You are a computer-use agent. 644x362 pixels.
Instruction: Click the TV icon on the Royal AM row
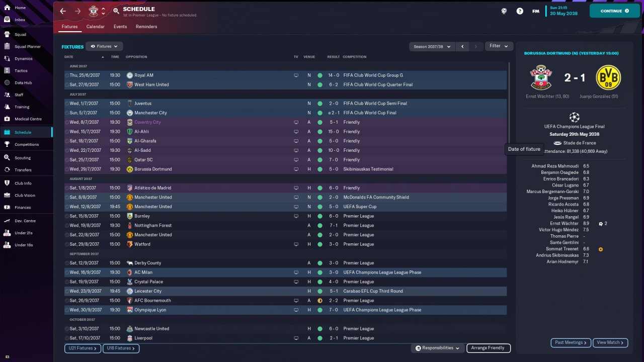tap(296, 75)
